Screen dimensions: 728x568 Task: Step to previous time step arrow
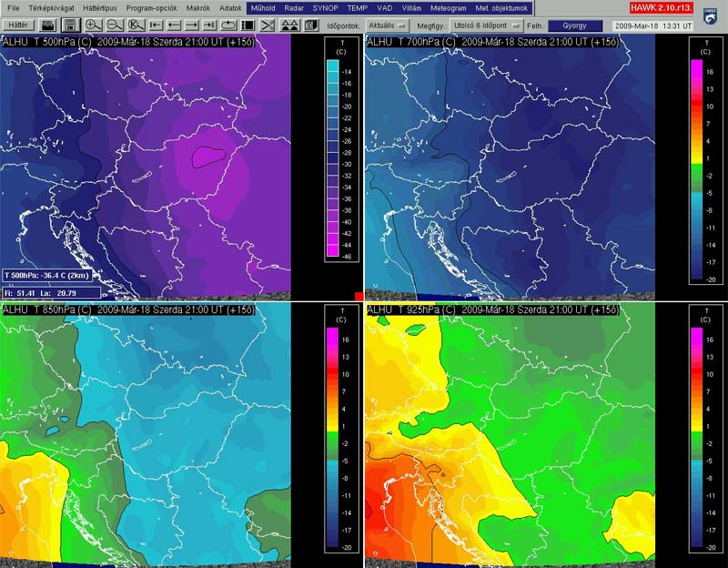pos(175,25)
